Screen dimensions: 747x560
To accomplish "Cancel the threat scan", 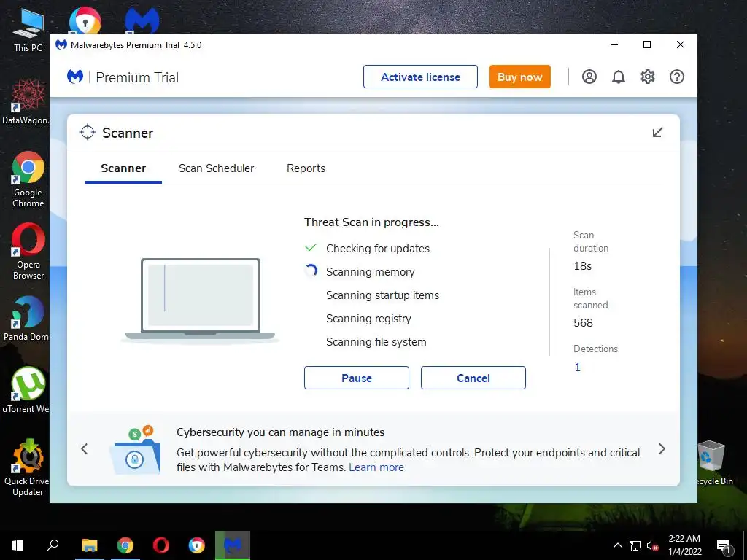I will [x=473, y=378].
